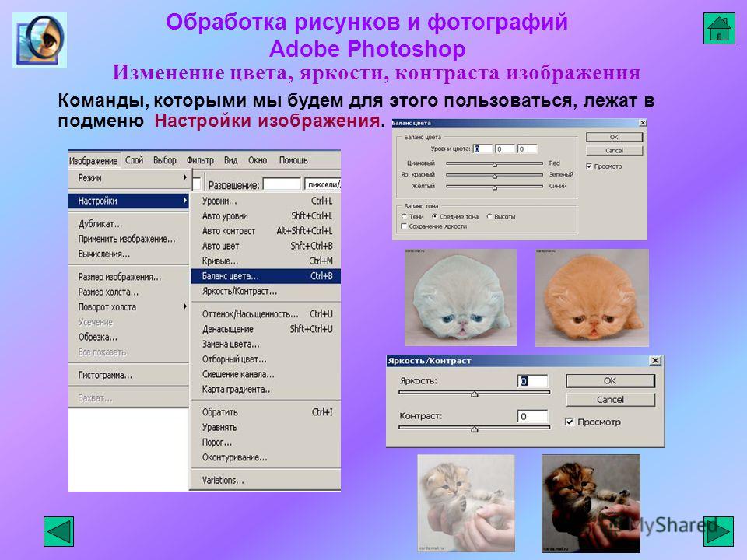Choose Баланс цвета... from submenu
Image resolution: width=747 pixels, height=560 pixels.
[266, 276]
